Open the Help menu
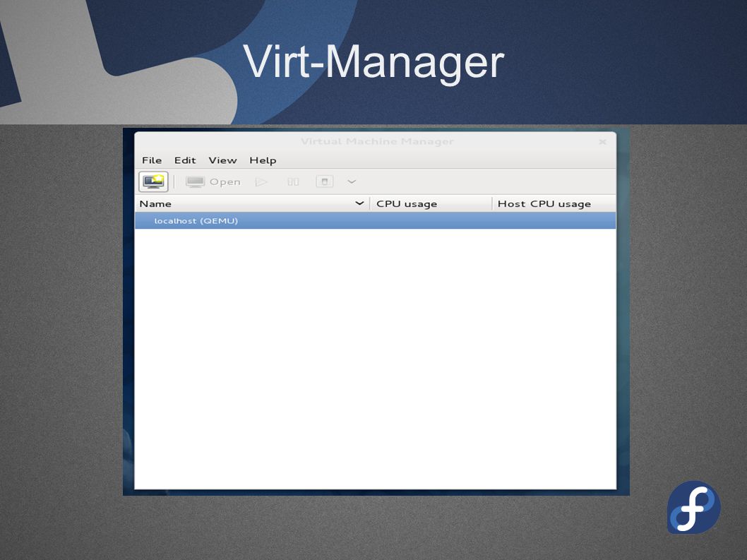Image resolution: width=747 pixels, height=560 pixels. [263, 160]
